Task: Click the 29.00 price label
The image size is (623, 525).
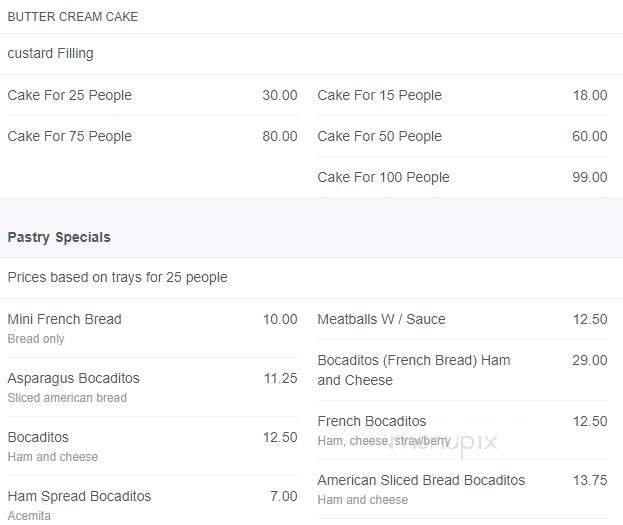Action: point(589,360)
